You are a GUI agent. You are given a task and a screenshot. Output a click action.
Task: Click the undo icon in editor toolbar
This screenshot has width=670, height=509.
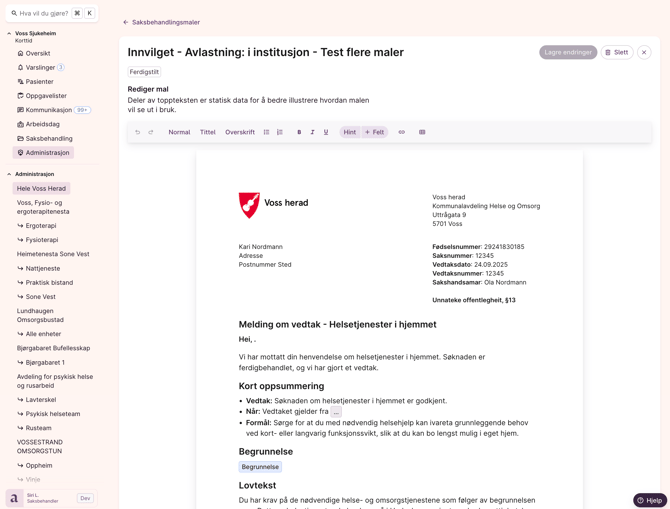[138, 132]
